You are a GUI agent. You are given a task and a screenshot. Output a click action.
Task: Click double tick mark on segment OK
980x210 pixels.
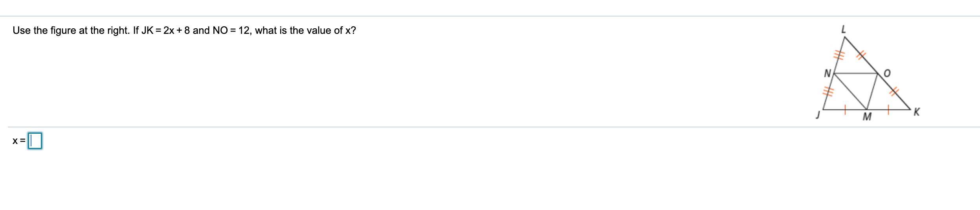[894, 92]
